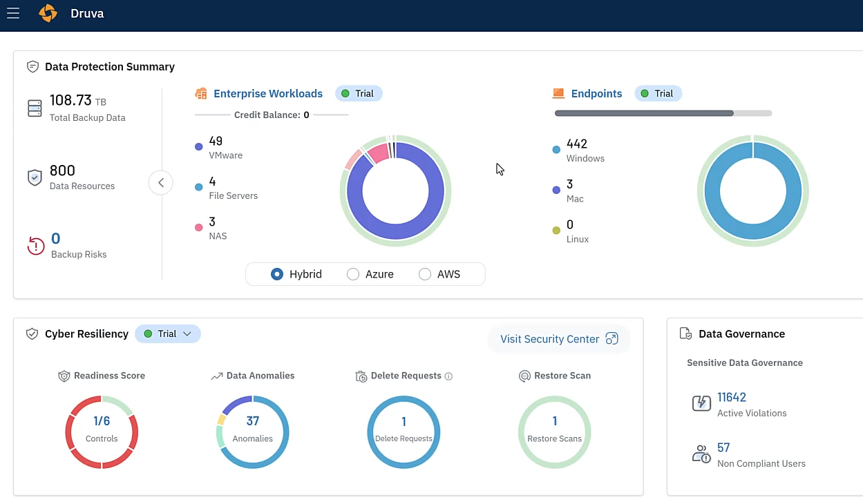
Task: Open the Delete Requests info tooltip icon
Action: tap(448, 376)
